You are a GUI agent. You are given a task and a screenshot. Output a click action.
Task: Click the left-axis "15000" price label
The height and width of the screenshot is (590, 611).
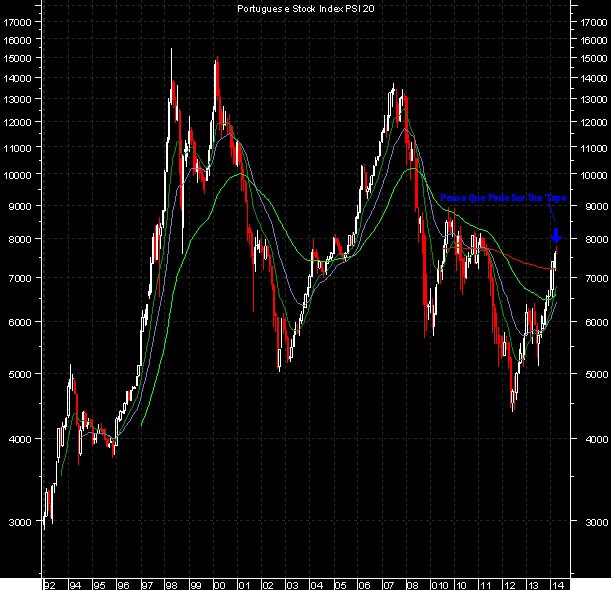[x=17, y=58]
